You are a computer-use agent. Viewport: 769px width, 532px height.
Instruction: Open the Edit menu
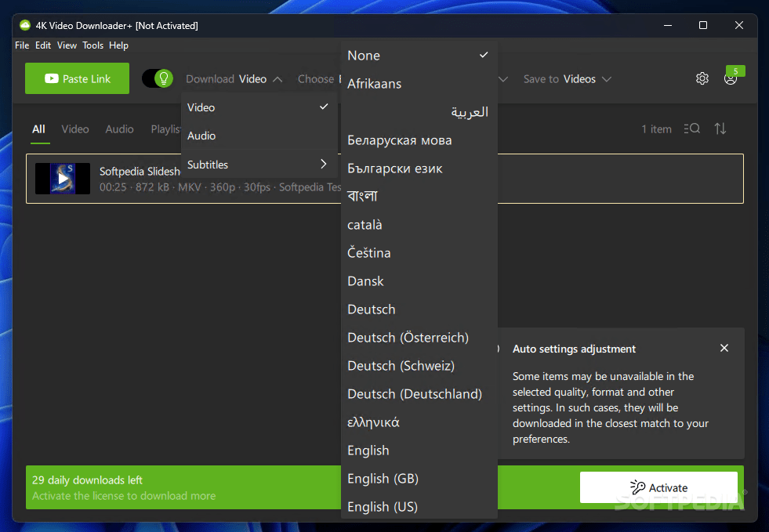click(43, 45)
